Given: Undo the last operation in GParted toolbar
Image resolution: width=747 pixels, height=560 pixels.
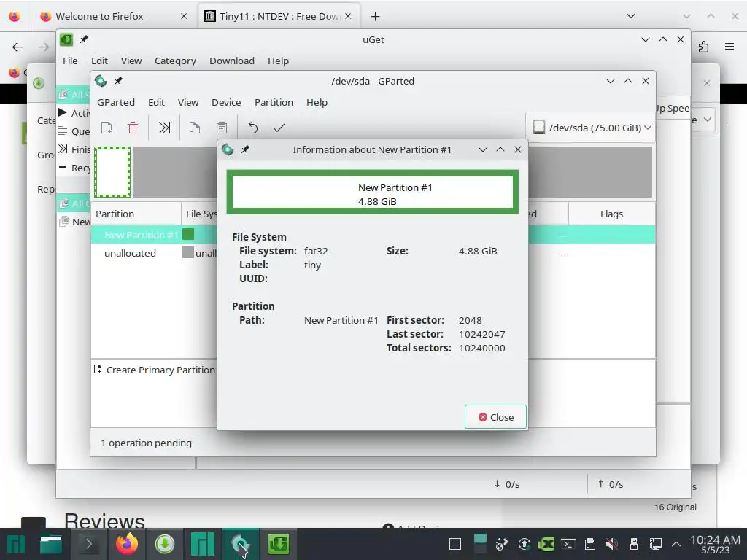Looking at the screenshot, I should point(253,128).
